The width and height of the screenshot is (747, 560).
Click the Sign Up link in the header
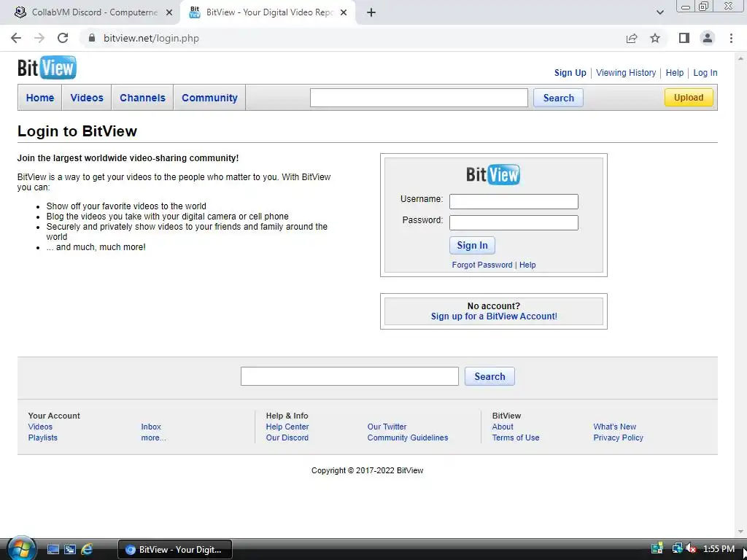pyautogui.click(x=570, y=73)
